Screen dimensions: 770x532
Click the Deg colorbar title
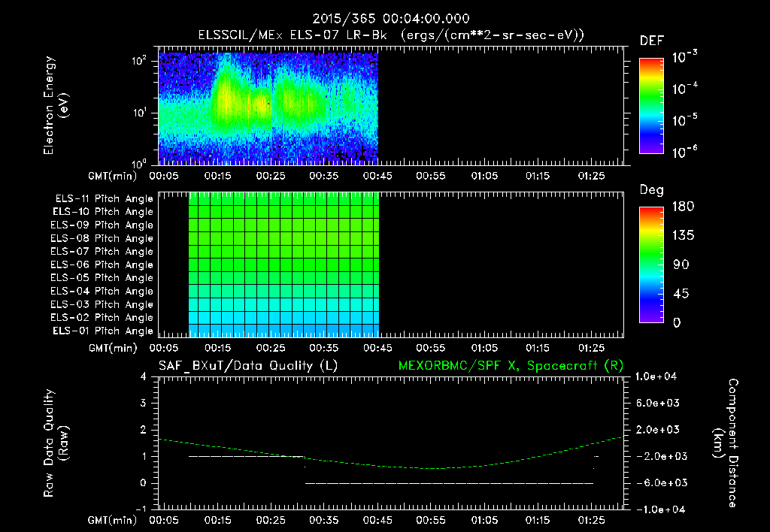[x=652, y=190]
